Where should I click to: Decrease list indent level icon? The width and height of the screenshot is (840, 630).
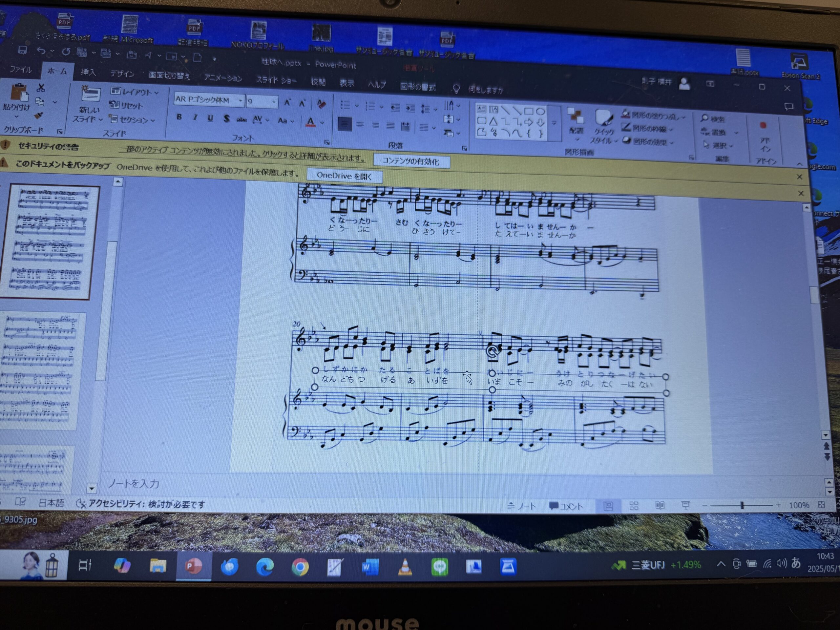point(395,108)
